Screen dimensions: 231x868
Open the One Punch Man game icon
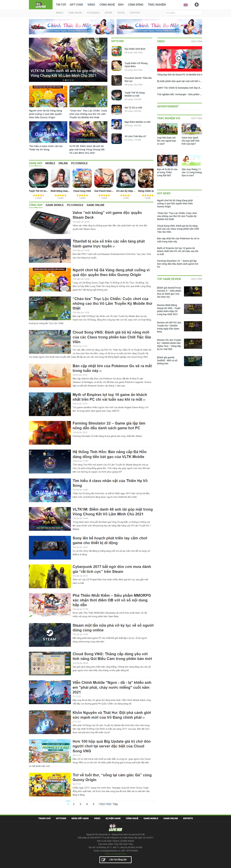[x=104, y=178]
